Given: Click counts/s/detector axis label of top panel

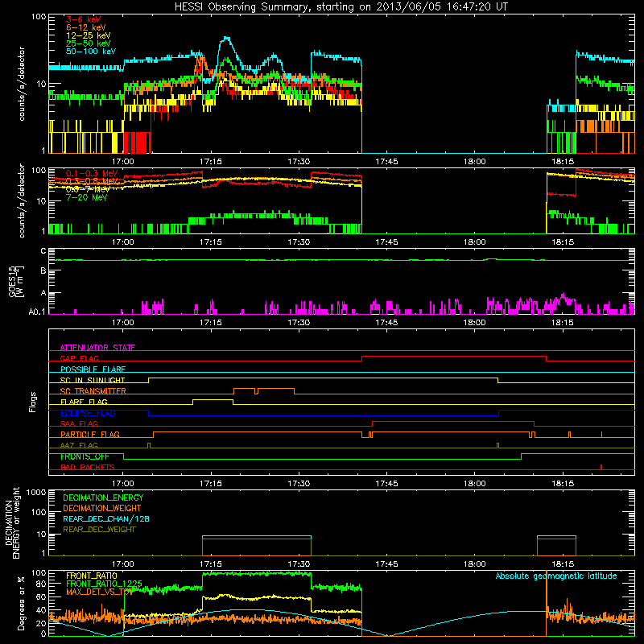Looking at the screenshot, I should 22,85.
